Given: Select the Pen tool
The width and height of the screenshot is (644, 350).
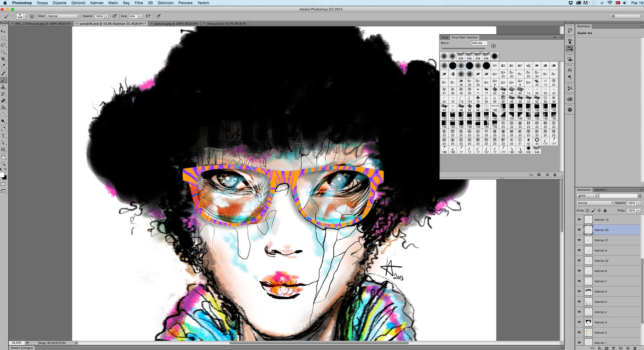Looking at the screenshot, I should click(x=3, y=129).
